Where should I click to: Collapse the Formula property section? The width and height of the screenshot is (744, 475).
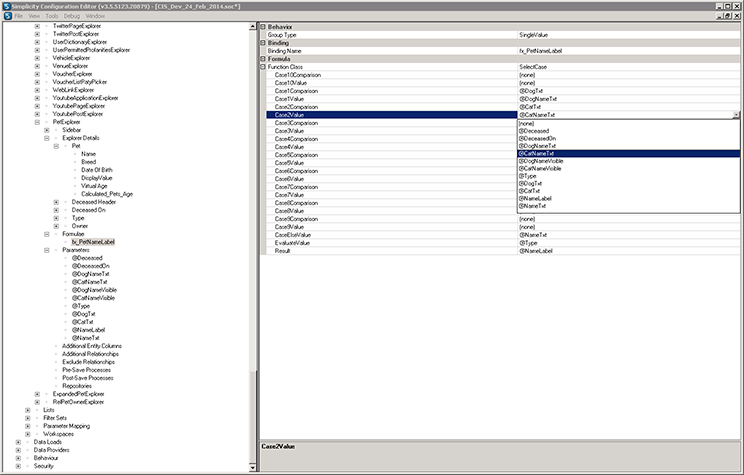click(x=263, y=58)
